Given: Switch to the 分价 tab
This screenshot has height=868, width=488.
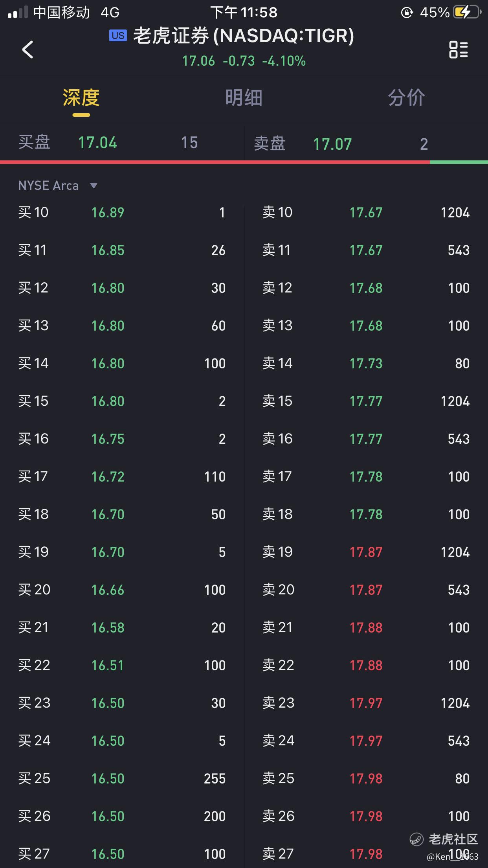Looking at the screenshot, I should point(407,97).
